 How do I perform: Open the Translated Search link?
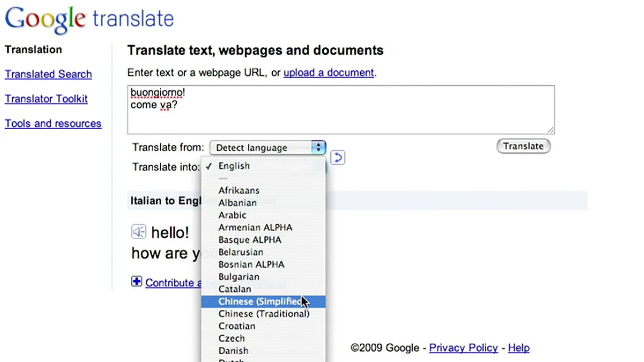pos(48,74)
